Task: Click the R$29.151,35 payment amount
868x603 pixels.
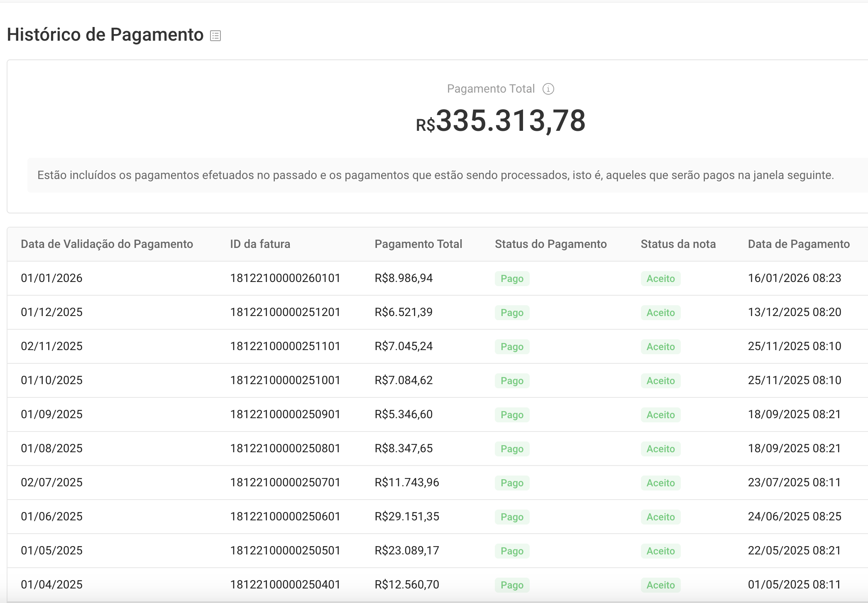Action: (407, 517)
